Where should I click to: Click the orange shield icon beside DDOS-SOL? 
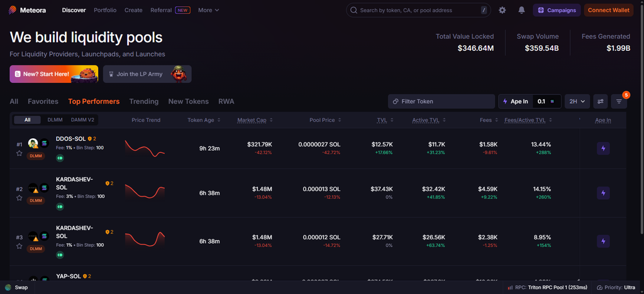[x=89, y=139]
